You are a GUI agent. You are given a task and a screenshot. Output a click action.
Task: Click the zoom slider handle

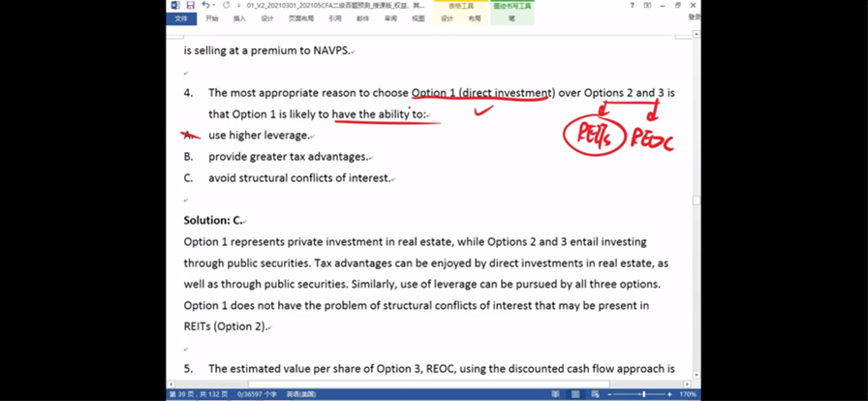pyautogui.click(x=644, y=394)
